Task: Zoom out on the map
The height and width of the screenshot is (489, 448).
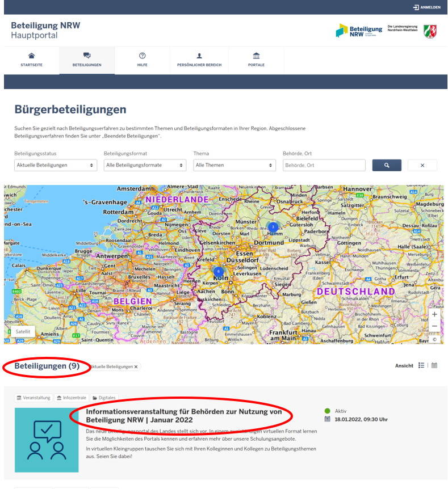Action: coord(434,326)
